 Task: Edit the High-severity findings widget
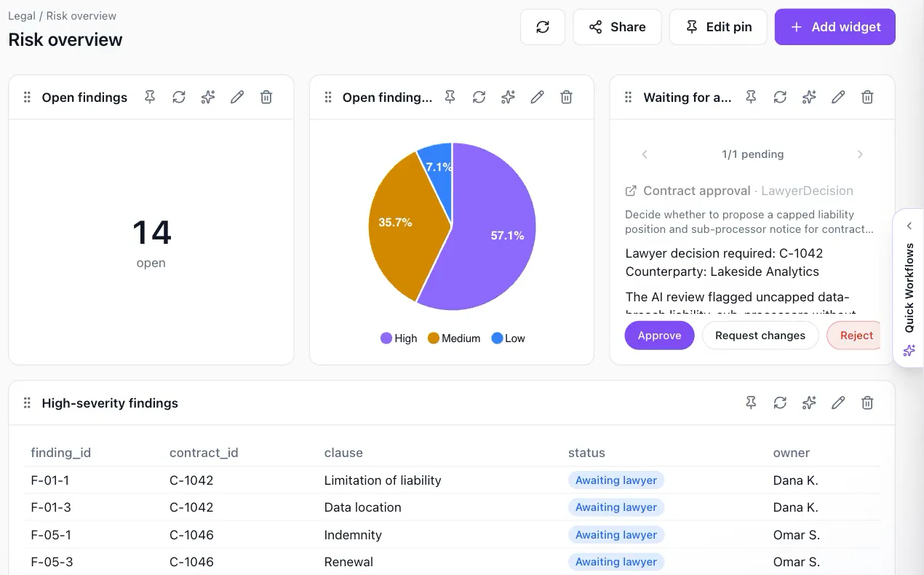[x=838, y=402]
